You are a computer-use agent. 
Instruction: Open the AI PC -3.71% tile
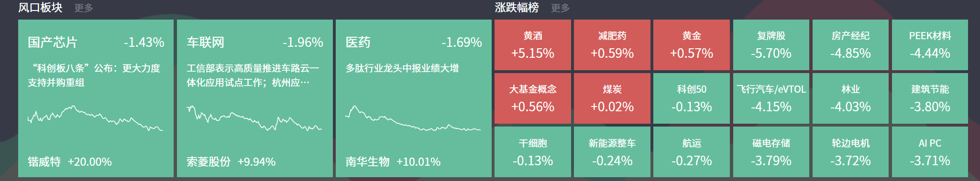point(930,152)
